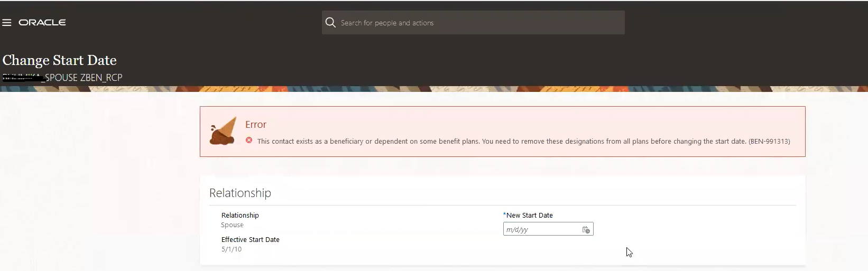The width and height of the screenshot is (868, 271).
Task: Click the BEN-991313 error code
Action: point(769,142)
